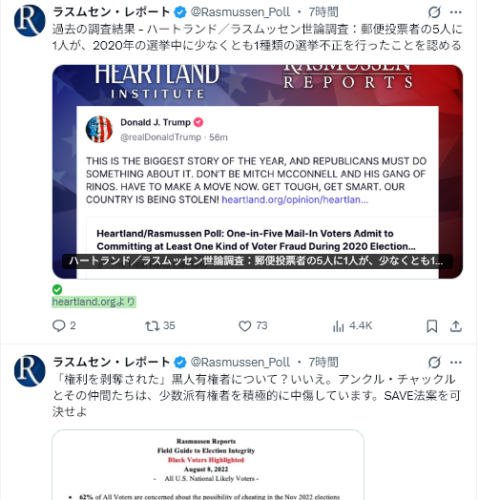Open the Field Guide to Election Integrity image

pyautogui.click(x=208, y=465)
